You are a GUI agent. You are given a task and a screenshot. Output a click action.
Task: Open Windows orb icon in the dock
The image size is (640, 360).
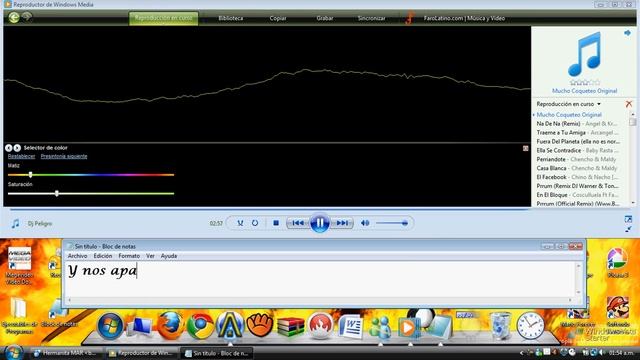tap(110, 326)
